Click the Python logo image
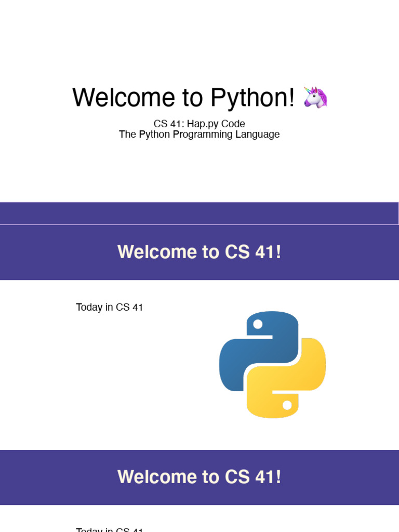The height and width of the screenshot is (532, 399). pyautogui.click(x=272, y=364)
